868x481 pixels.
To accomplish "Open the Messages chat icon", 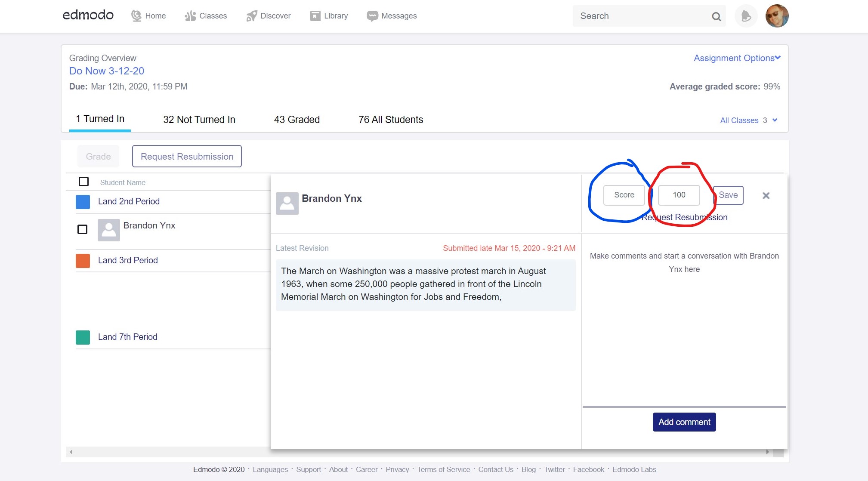I will tap(372, 16).
